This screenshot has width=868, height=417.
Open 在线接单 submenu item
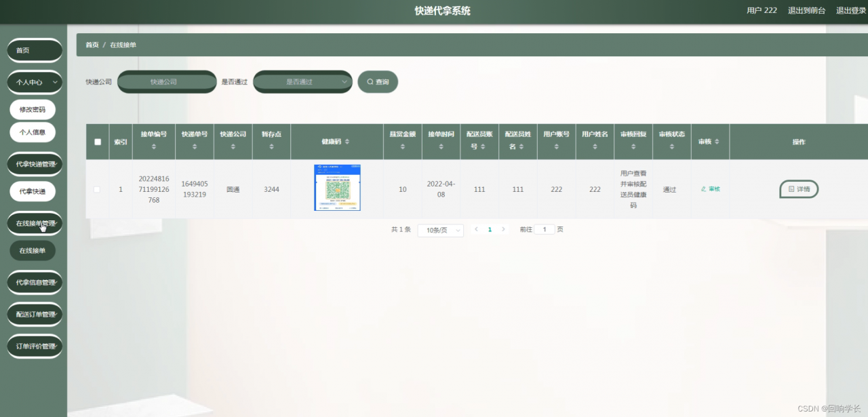pos(33,250)
